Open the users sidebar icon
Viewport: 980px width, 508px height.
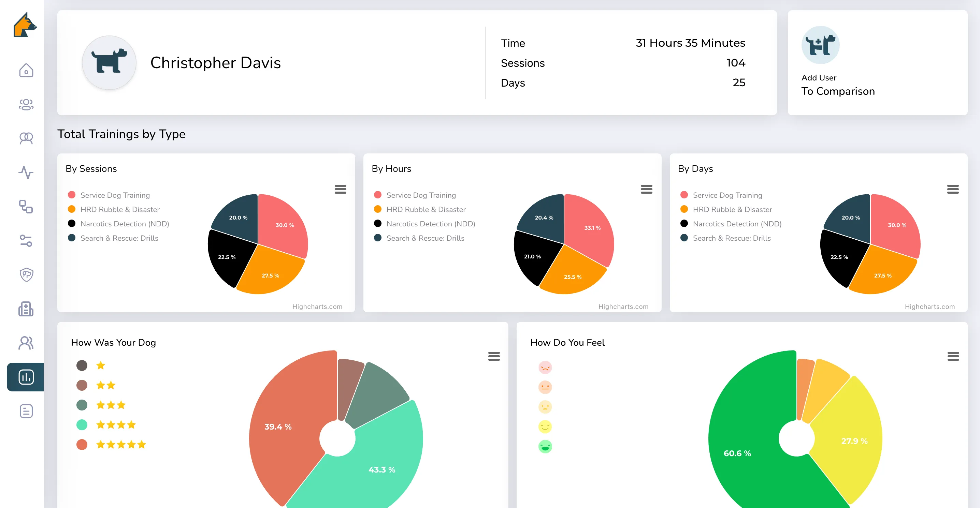click(x=26, y=343)
